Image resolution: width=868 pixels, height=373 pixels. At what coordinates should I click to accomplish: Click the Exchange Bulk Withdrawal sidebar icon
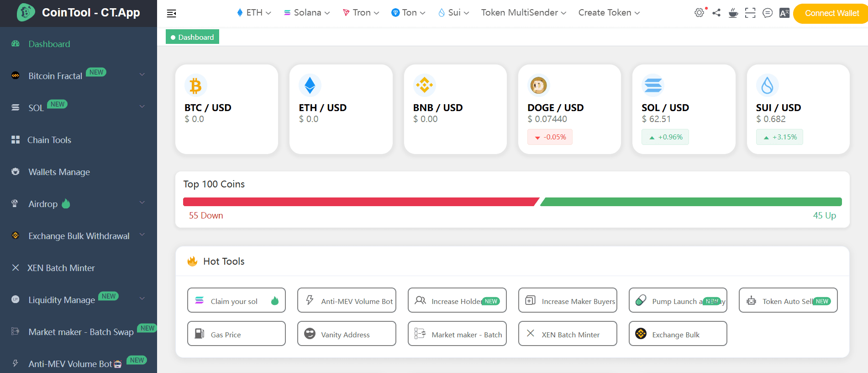pyautogui.click(x=16, y=235)
